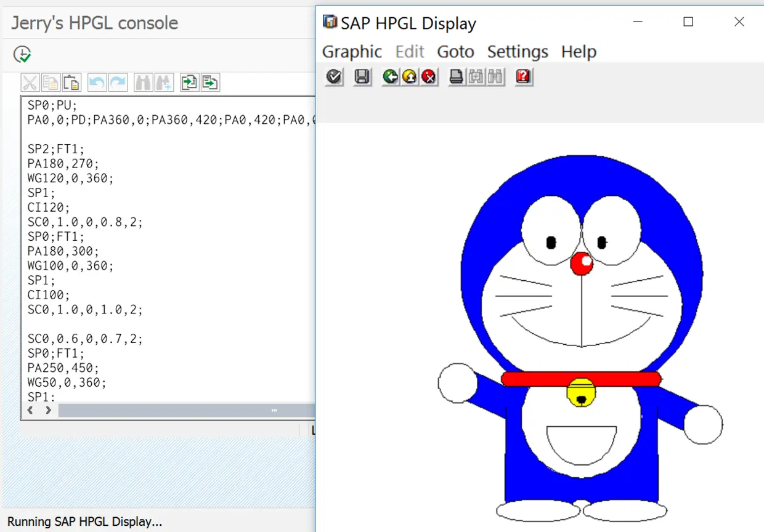Click the Load local file import icon

pos(189,83)
